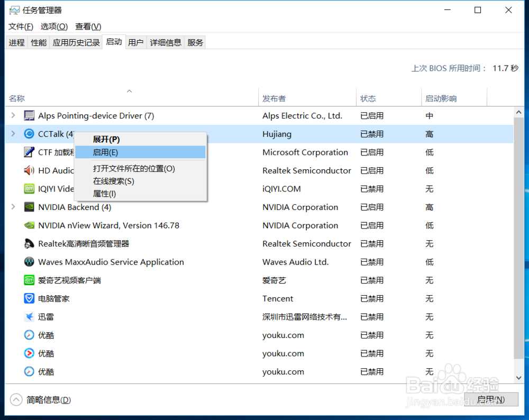The image size is (529, 420).
Task: Click publisher Tencent cell
Action: 278,298
